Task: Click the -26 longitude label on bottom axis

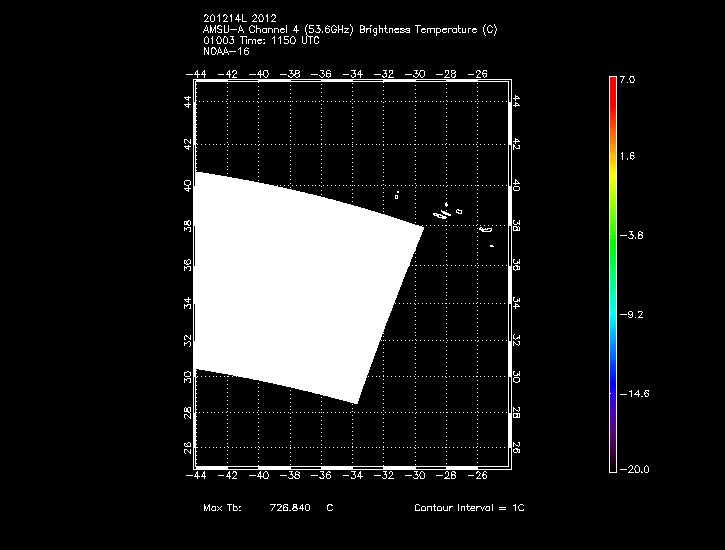Action: pos(480,476)
